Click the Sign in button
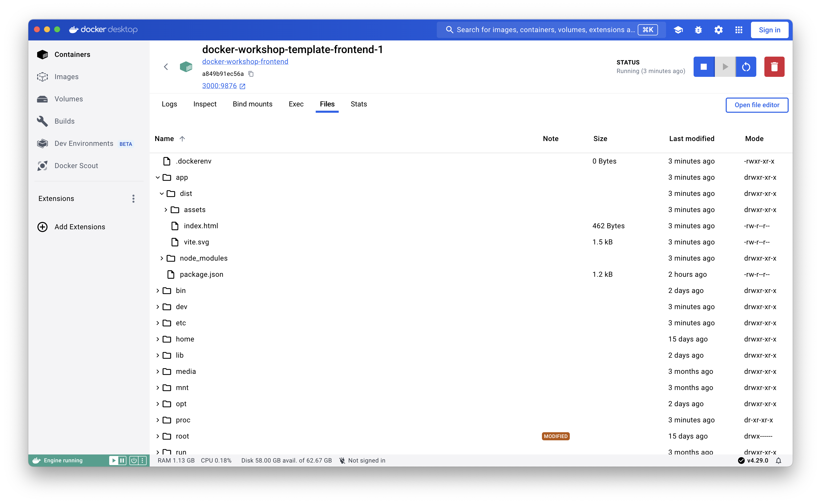Screen dimensions: 821x504 click(769, 30)
